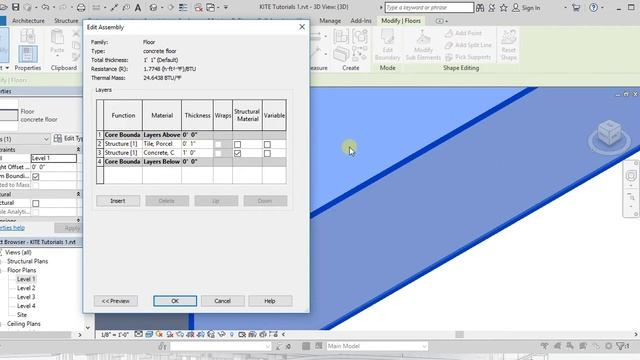Uncheck Structural Material for Concrete layer
This screenshot has width=640, height=360.
tap(237, 153)
